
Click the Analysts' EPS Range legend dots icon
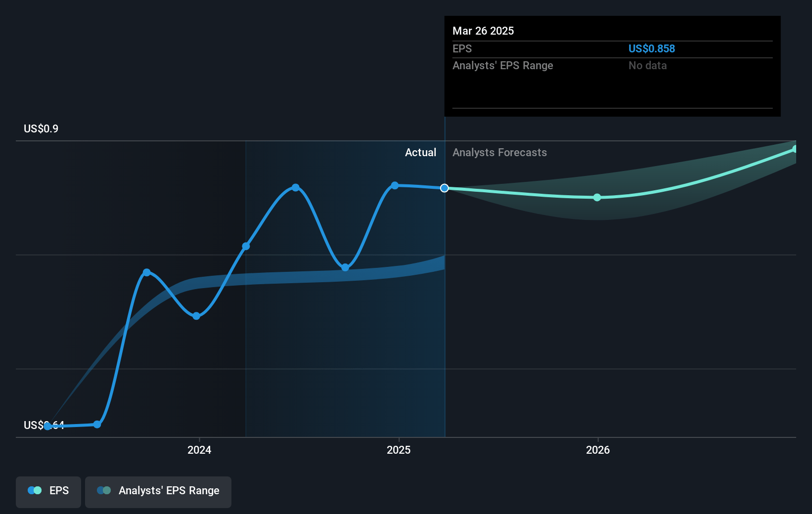pyautogui.click(x=104, y=490)
